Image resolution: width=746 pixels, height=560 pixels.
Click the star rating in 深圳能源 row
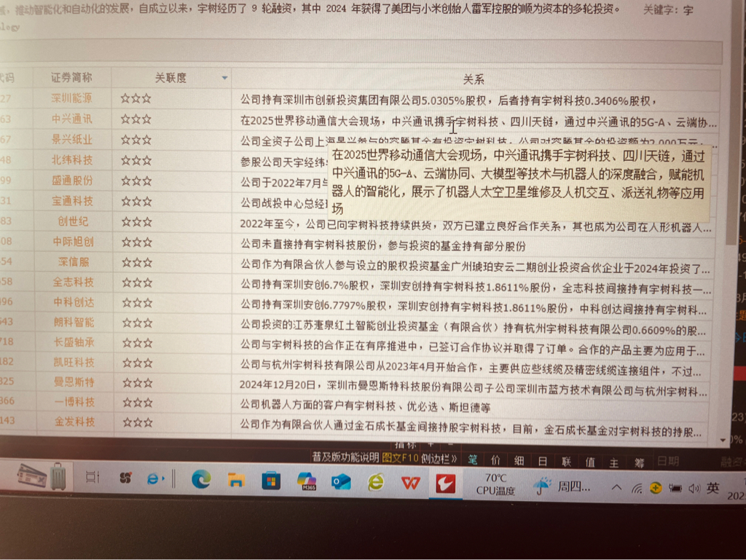tap(136, 98)
